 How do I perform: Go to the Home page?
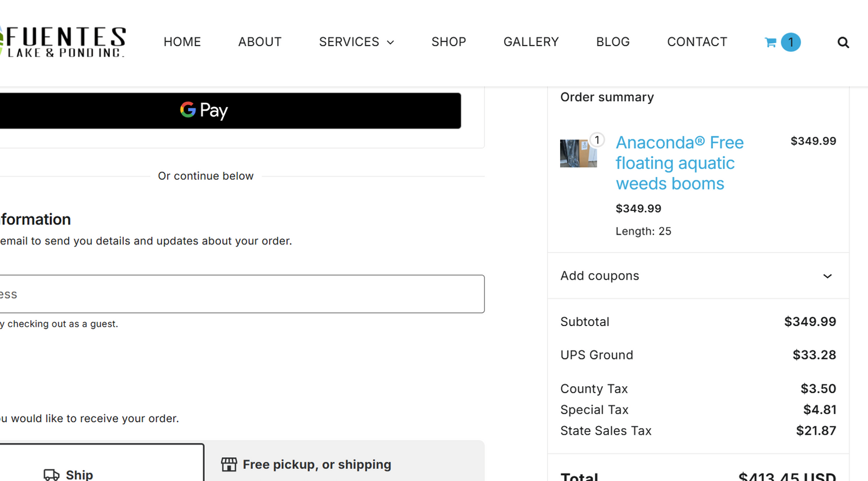[182, 42]
